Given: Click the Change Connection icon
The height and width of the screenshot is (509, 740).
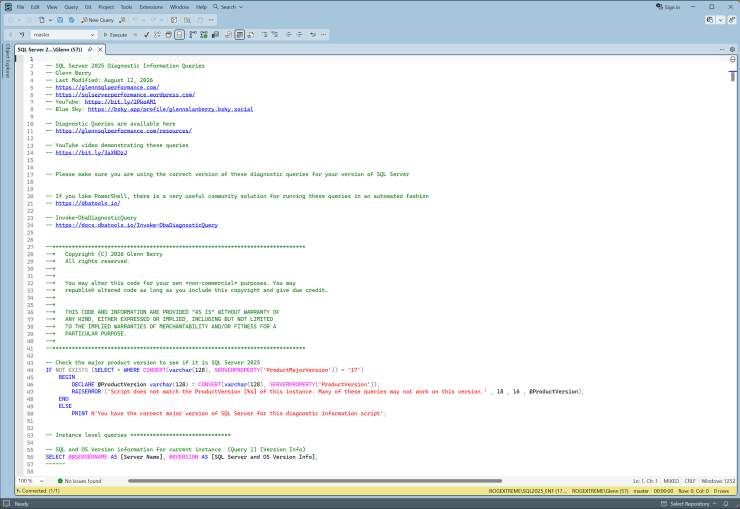Looking at the screenshot, I should pos(22,34).
